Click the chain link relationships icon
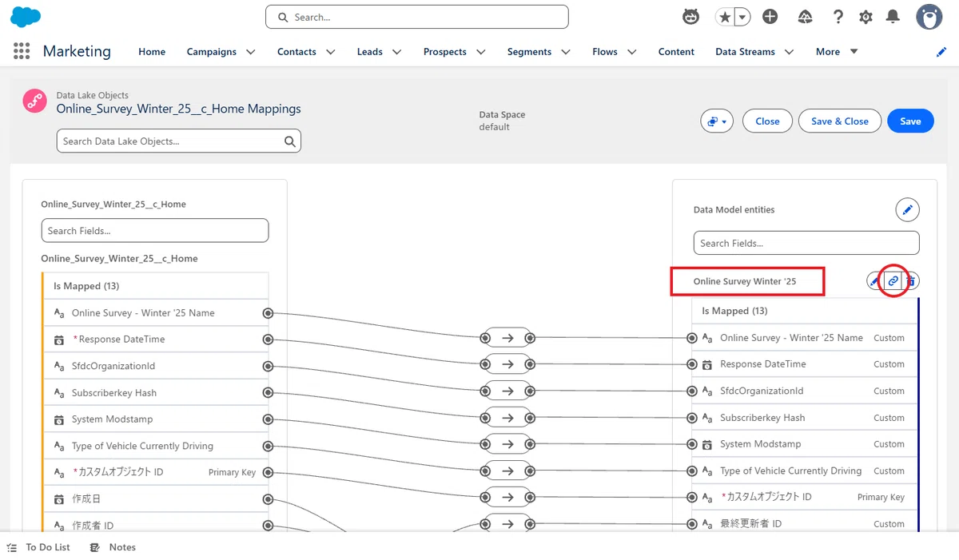This screenshot has height=560, width=959. coord(893,281)
